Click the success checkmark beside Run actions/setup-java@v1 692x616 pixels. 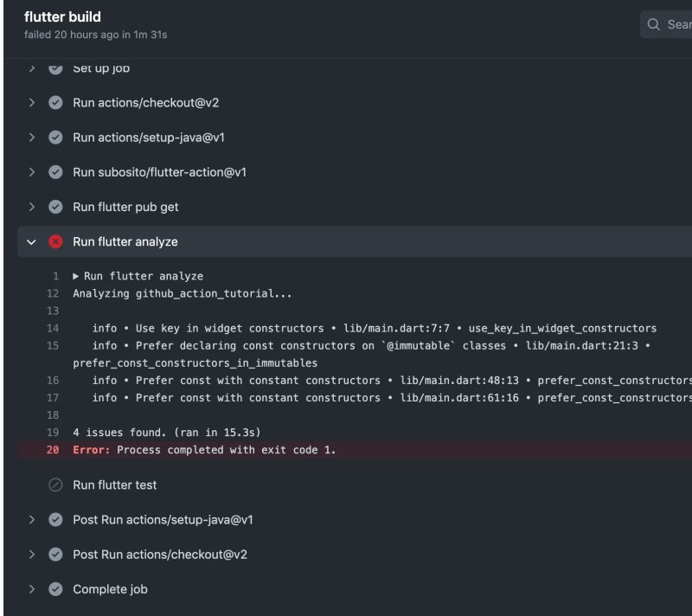55,138
